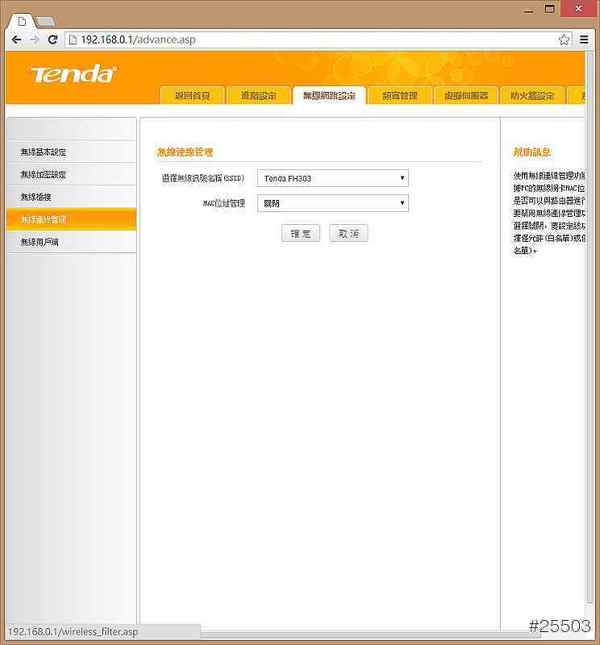Go back with the browser back arrow
The height and width of the screenshot is (645, 600).
(16, 40)
